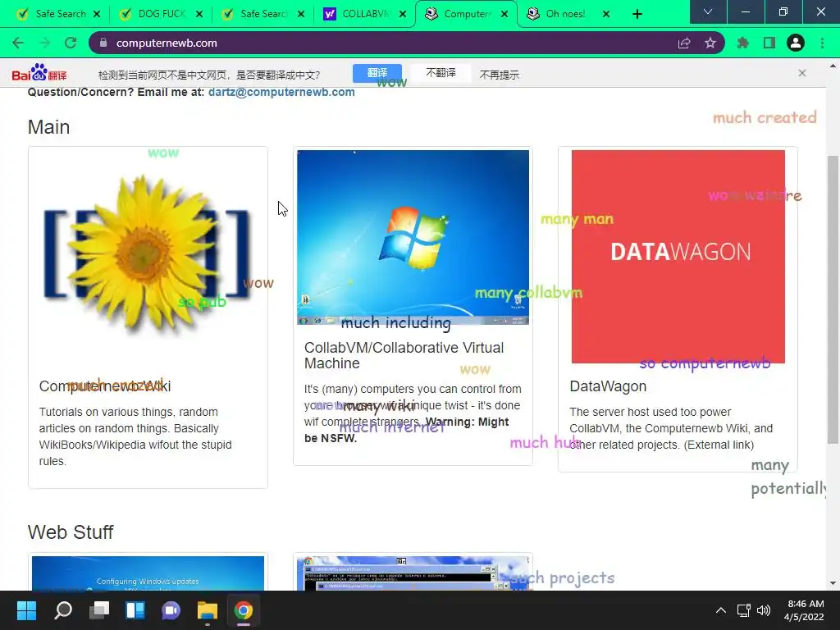The height and width of the screenshot is (630, 840).
Task: Open the clock showing 8:46 AM
Action: coord(804,610)
